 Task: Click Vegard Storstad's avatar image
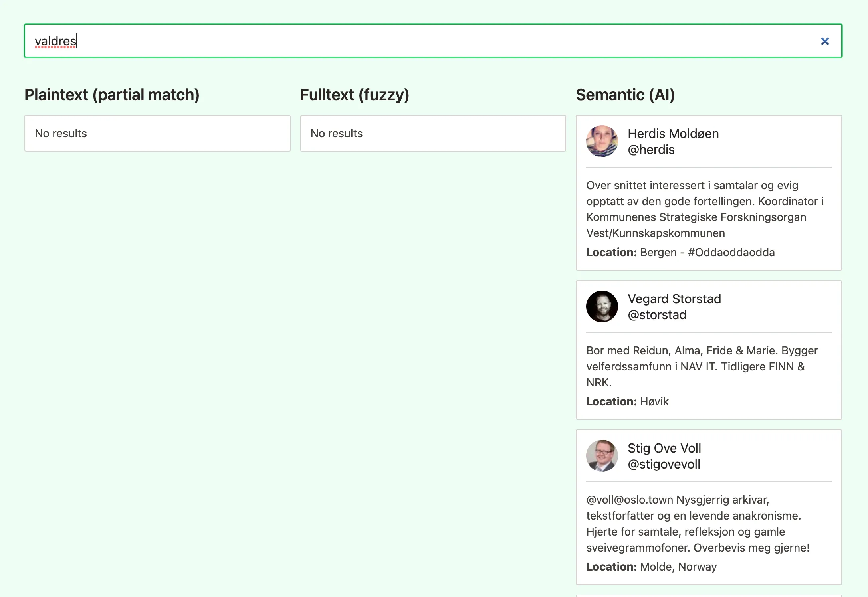(602, 306)
